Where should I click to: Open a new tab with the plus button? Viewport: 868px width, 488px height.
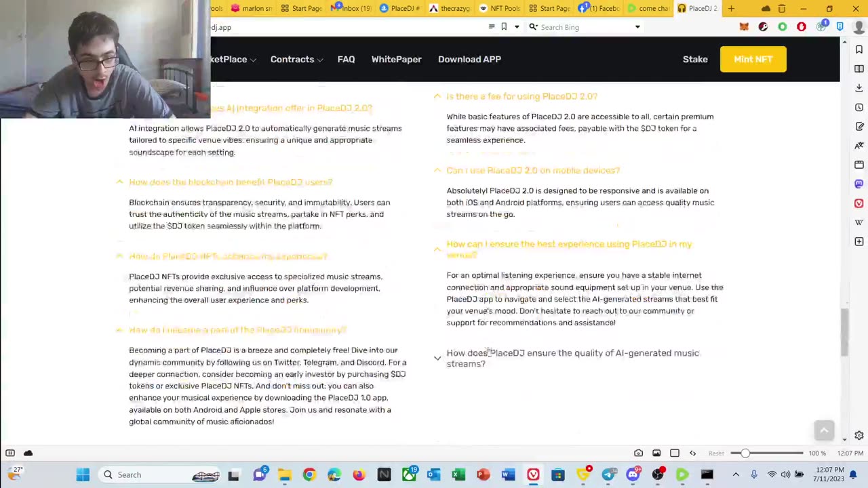(x=731, y=8)
